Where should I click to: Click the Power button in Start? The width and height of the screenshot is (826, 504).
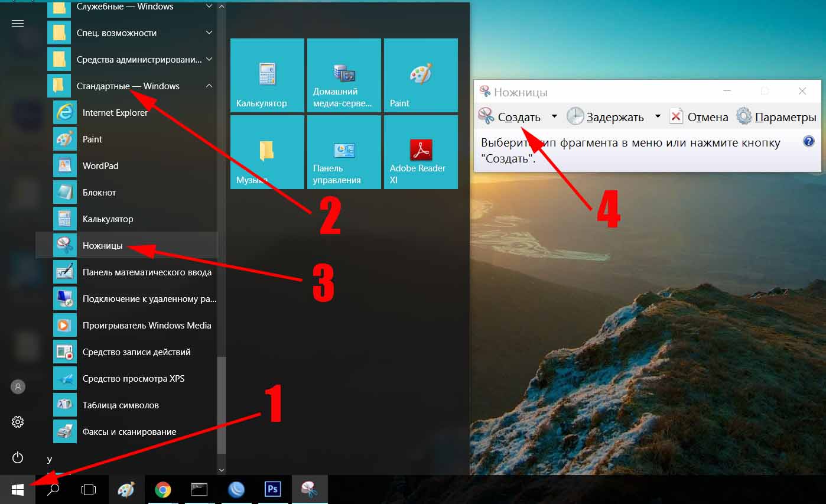[x=18, y=457]
